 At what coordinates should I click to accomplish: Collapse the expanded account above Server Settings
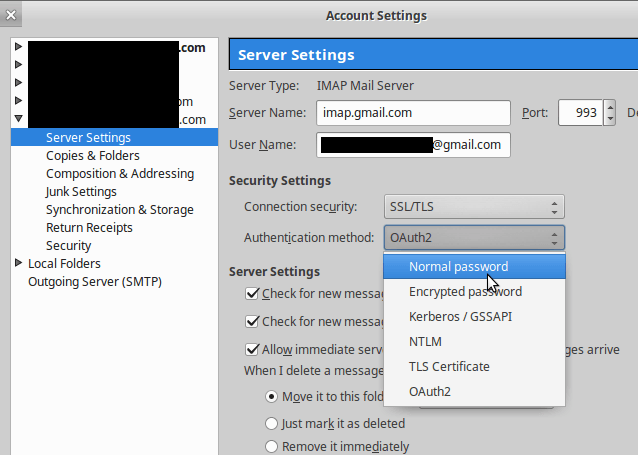click(19, 119)
